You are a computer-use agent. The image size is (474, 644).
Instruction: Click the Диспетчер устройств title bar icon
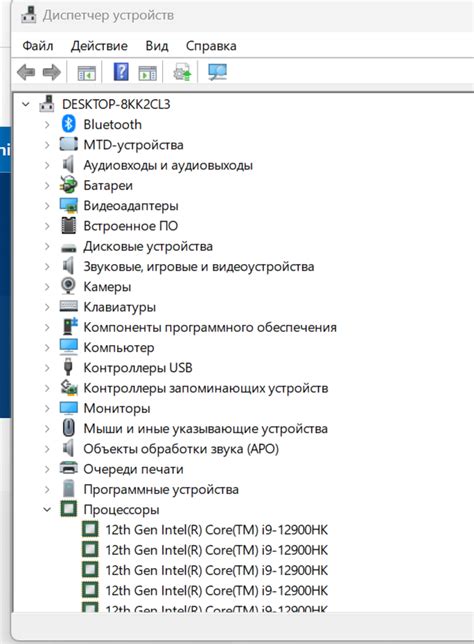click(x=29, y=15)
